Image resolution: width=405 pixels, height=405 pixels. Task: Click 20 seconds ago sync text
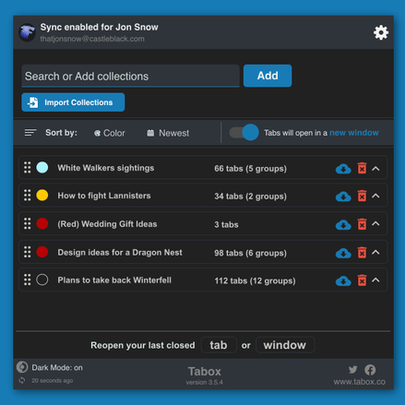point(52,381)
